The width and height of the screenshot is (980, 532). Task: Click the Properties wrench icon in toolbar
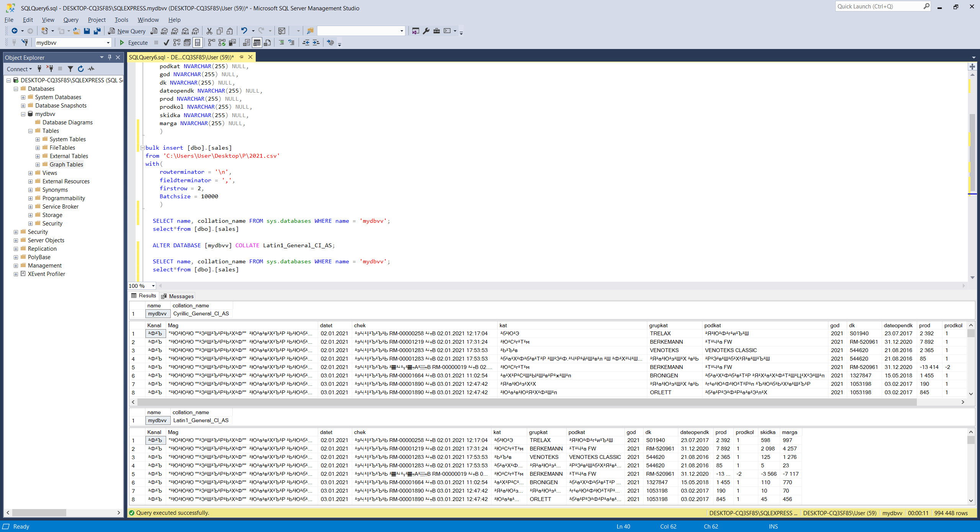coord(426,31)
